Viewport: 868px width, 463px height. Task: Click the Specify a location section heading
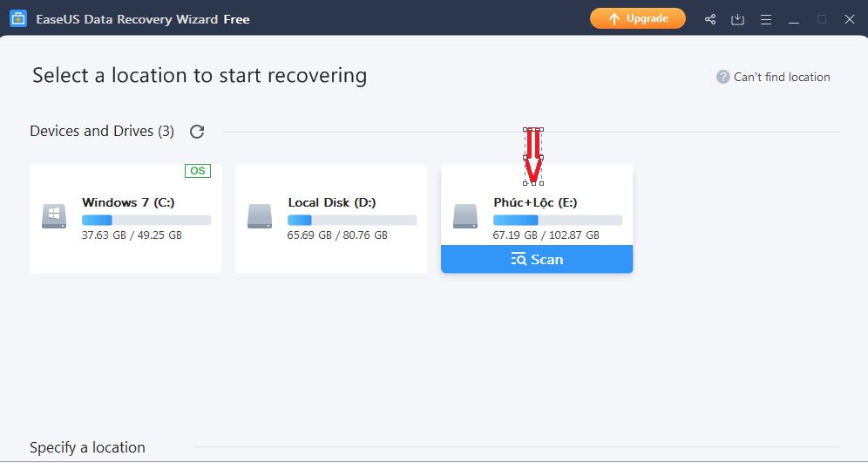point(87,447)
